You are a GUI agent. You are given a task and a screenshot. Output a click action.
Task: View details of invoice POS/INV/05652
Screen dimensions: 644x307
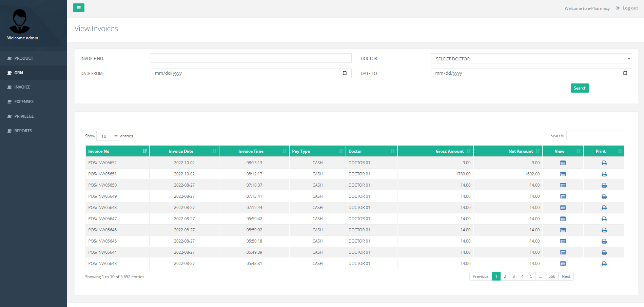(x=563, y=162)
